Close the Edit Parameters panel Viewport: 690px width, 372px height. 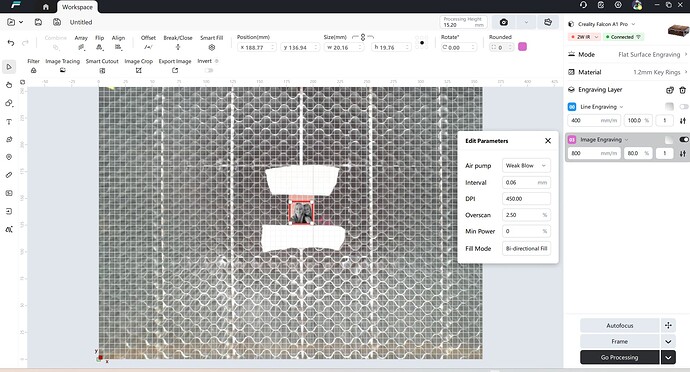(x=548, y=141)
